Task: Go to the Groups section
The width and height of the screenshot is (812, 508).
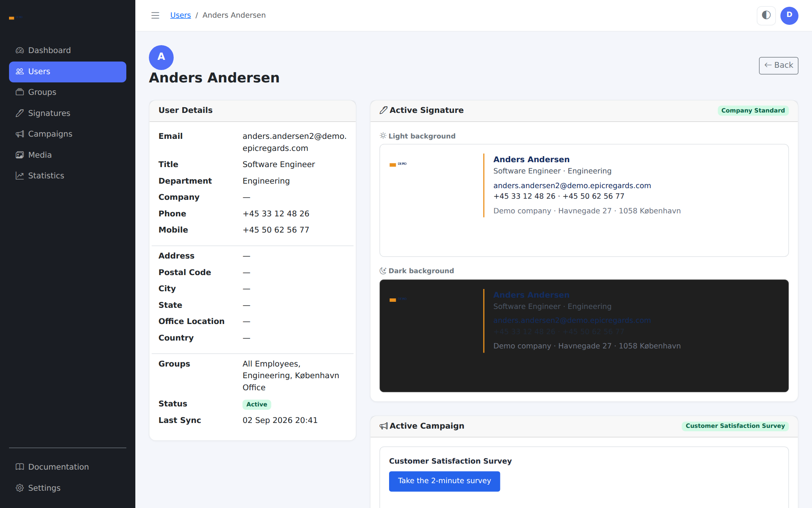Action: click(x=68, y=92)
